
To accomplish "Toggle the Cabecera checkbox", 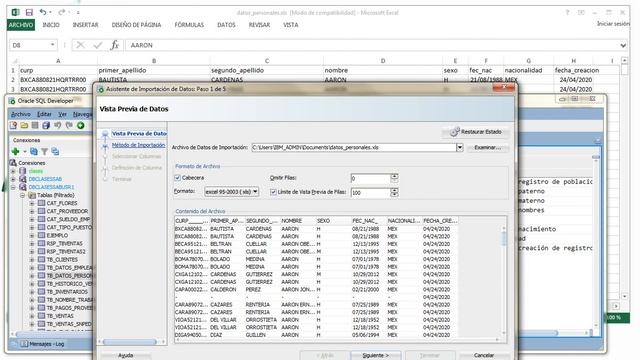I will pos(178,178).
